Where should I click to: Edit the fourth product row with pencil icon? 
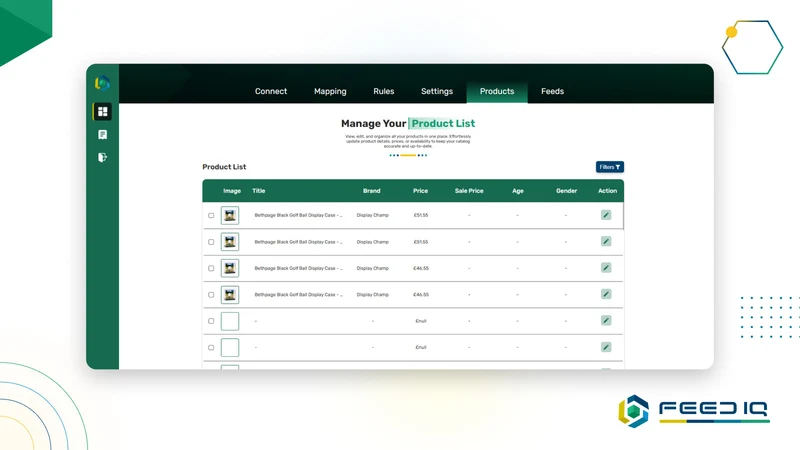tap(606, 294)
